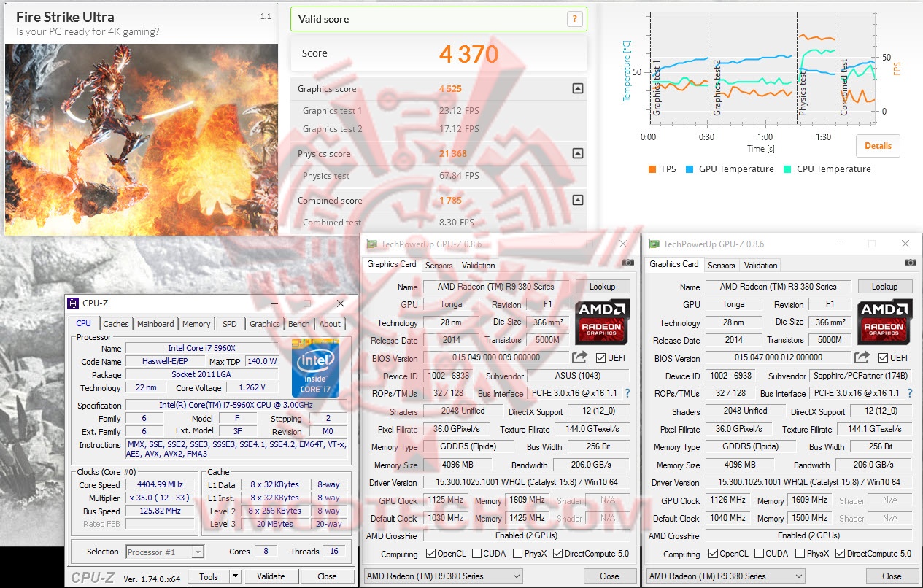The image size is (923, 588).
Task: Click the ASUS GPU-Z title bar icon
Action: (x=372, y=244)
